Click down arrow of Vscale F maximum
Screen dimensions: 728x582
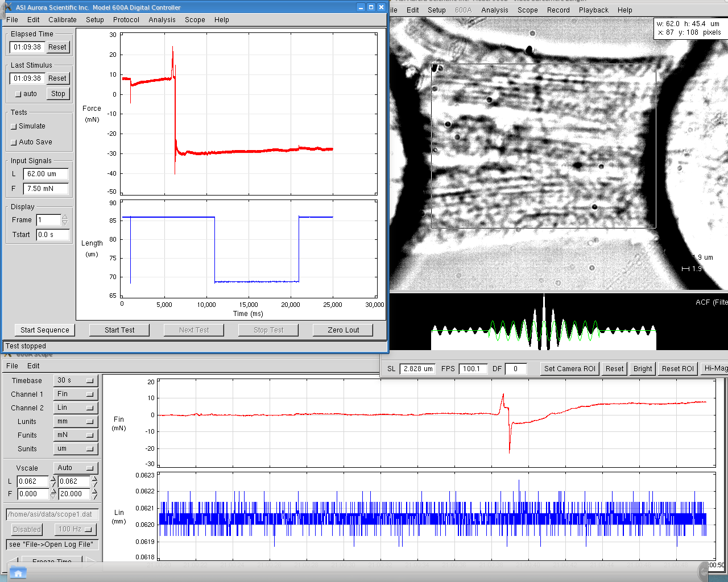pyautogui.click(x=94, y=497)
